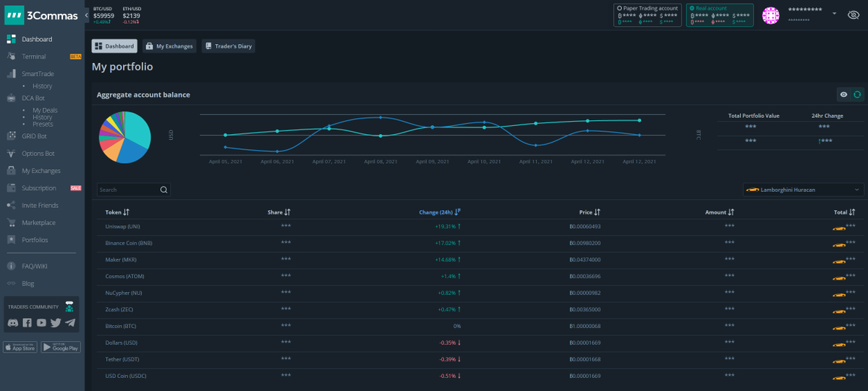This screenshot has height=391, width=868.
Task: Open My Deals under DCA Bot
Action: [45, 110]
